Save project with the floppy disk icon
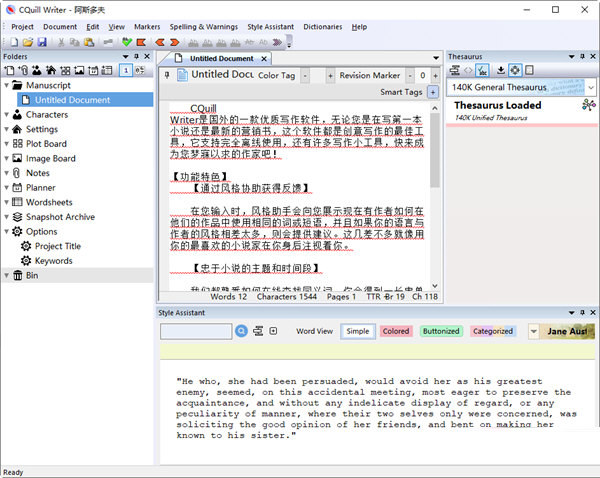 [x=42, y=42]
